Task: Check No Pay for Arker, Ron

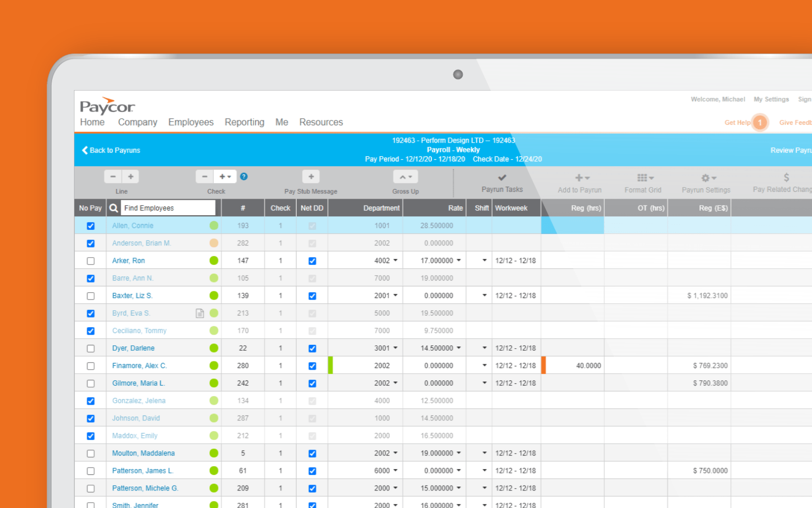Action: 91,261
